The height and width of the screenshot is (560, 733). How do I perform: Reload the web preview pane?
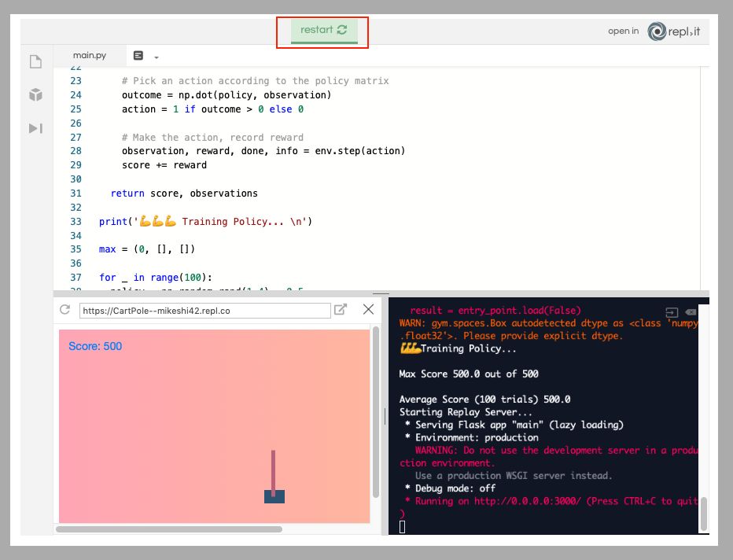(65, 310)
